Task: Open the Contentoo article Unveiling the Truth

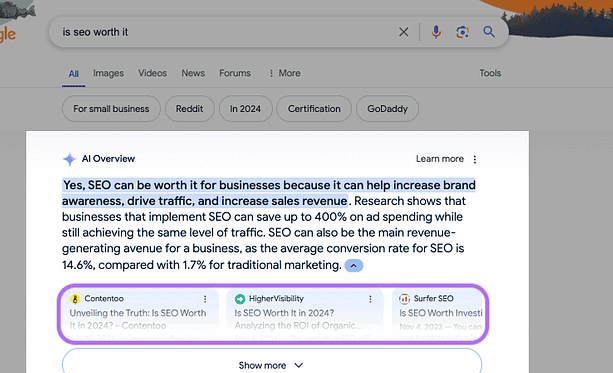Action: tap(138, 319)
